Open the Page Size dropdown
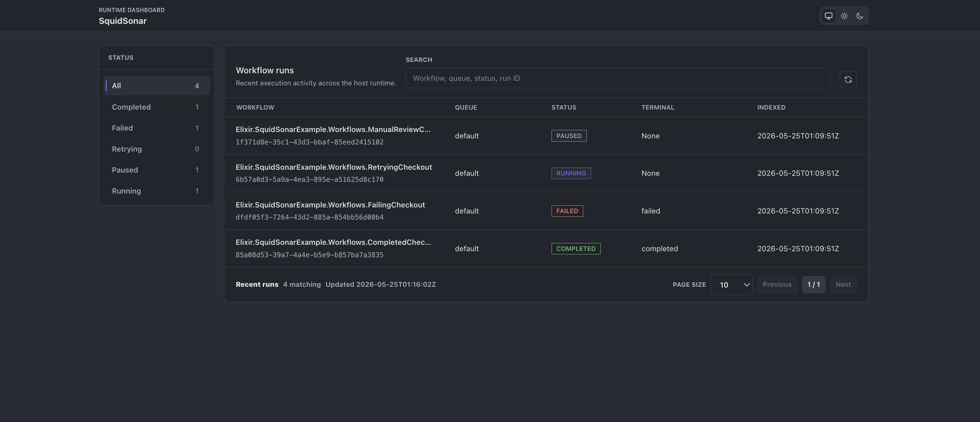 pyautogui.click(x=731, y=285)
